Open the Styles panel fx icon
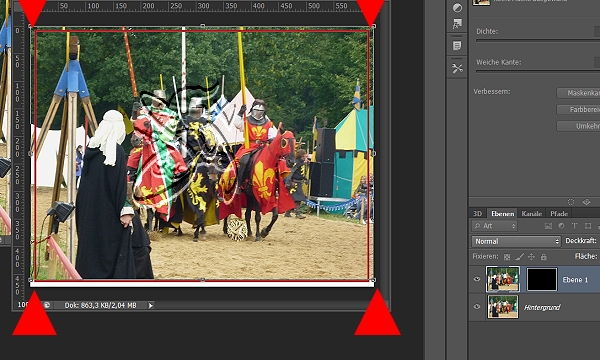Image resolution: width=600 pixels, height=360 pixels. (x=457, y=24)
